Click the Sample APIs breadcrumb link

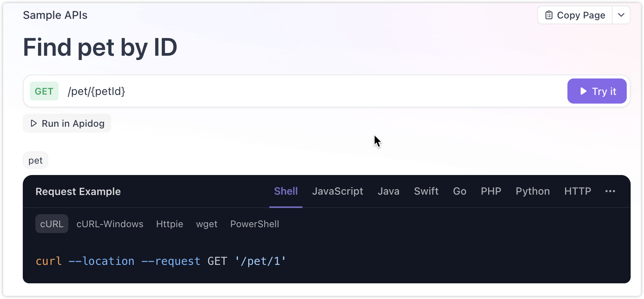(x=55, y=15)
